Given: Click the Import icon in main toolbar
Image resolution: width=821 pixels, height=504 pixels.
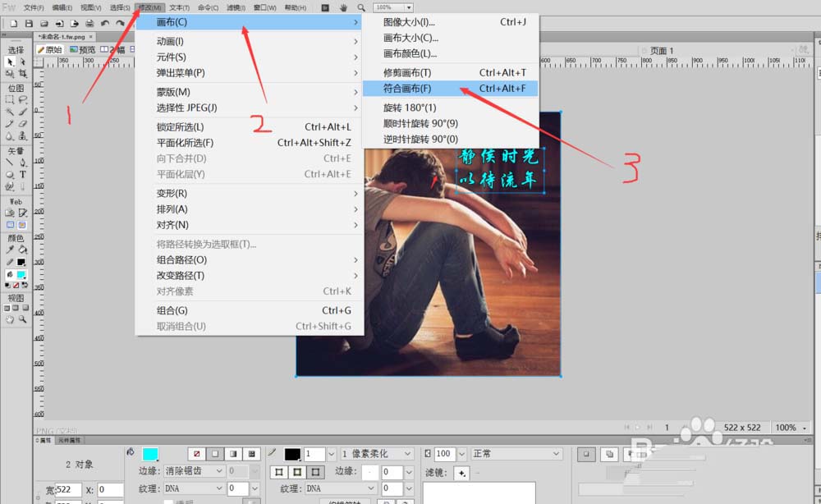Looking at the screenshot, I should [x=59, y=24].
